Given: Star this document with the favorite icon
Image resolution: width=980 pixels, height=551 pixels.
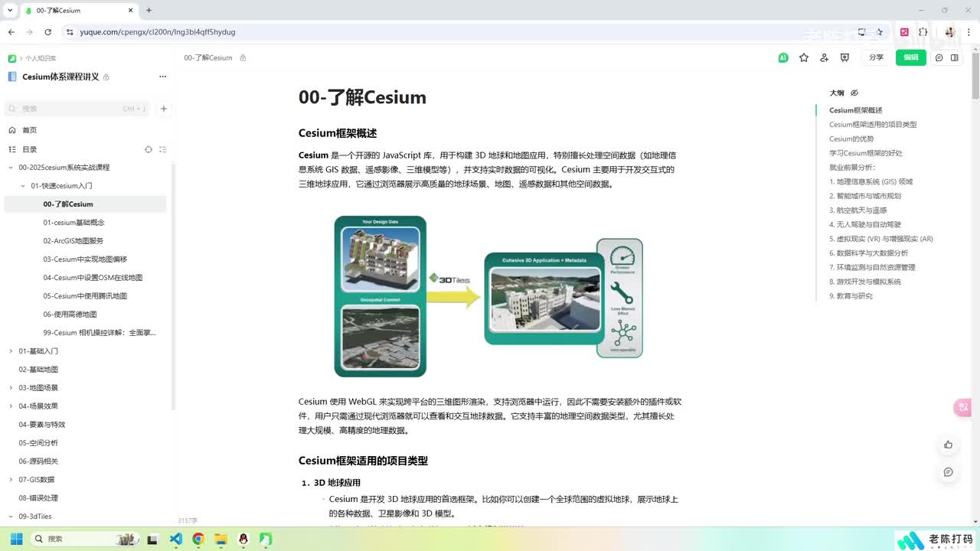Looking at the screenshot, I should click(804, 57).
